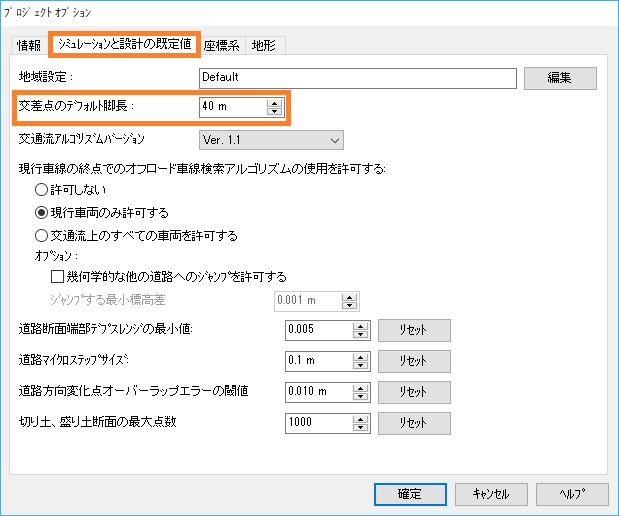
Task: Switch to the 座標系 tab
Action: tap(222, 45)
